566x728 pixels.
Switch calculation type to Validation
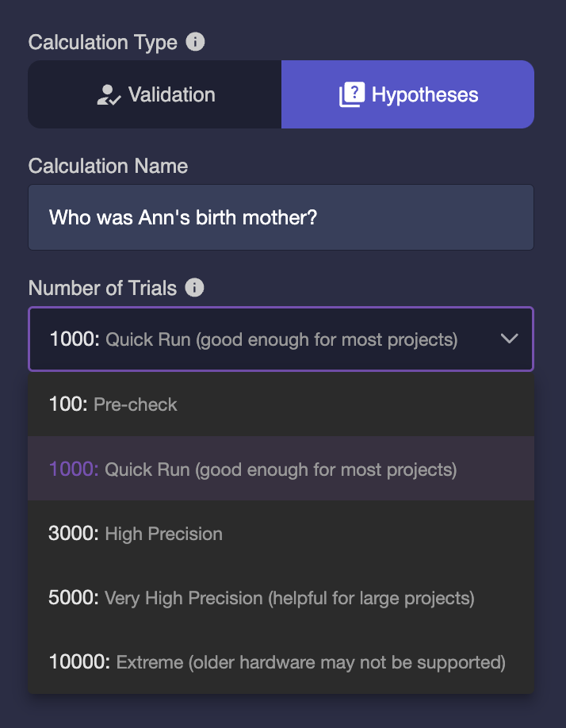pyautogui.click(x=155, y=95)
